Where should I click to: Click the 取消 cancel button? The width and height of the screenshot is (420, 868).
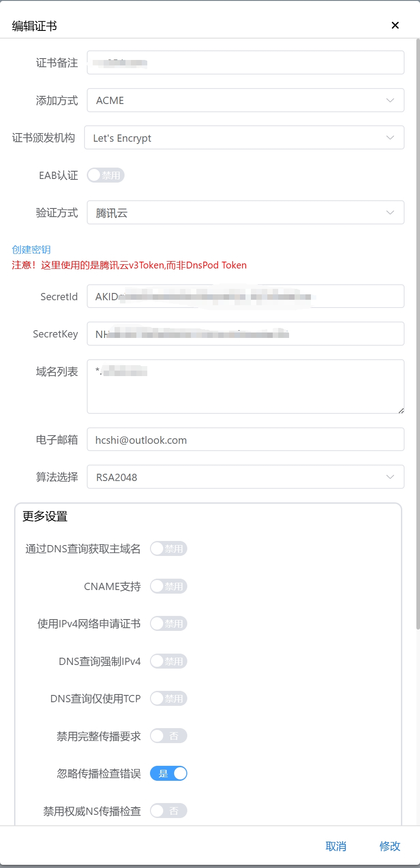336,846
